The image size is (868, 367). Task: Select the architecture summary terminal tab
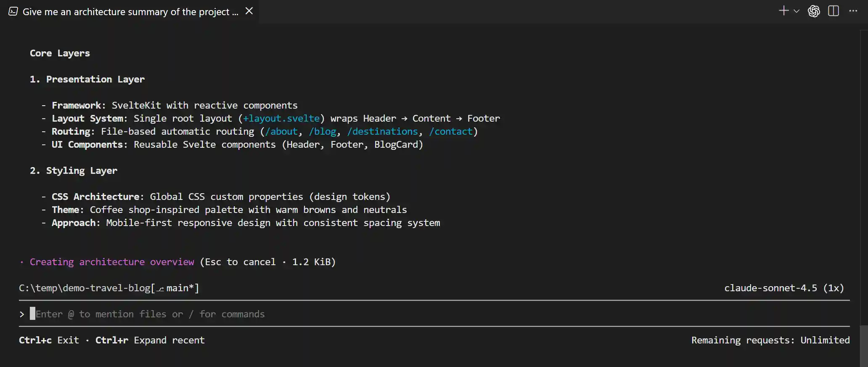[x=130, y=11]
